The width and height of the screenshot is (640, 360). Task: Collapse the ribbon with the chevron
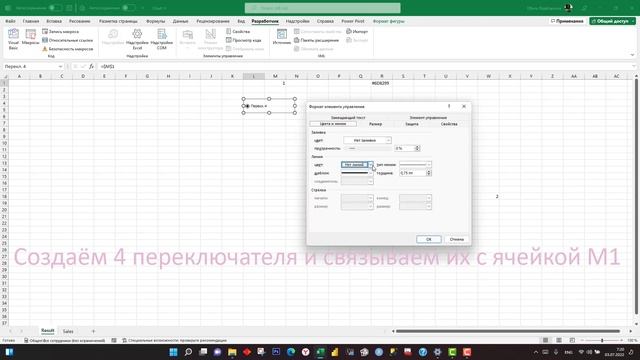point(632,55)
